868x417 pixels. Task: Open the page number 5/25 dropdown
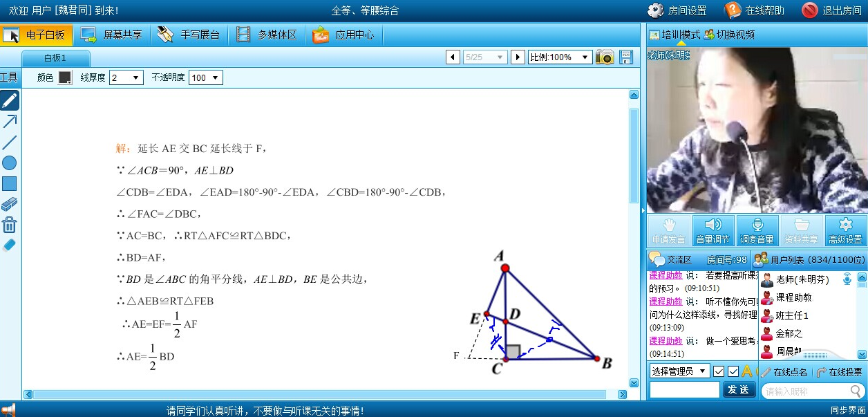pos(485,57)
